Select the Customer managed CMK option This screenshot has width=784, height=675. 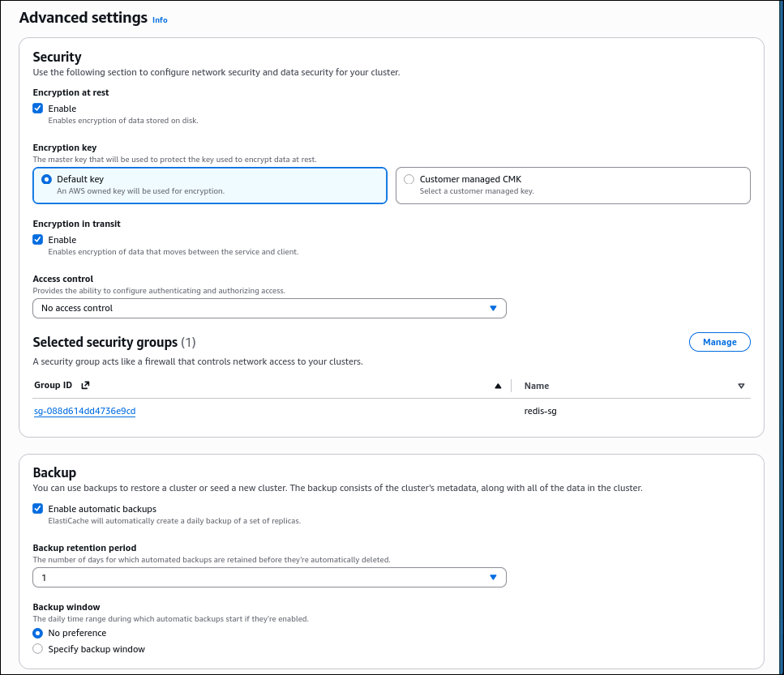pyautogui.click(x=409, y=179)
